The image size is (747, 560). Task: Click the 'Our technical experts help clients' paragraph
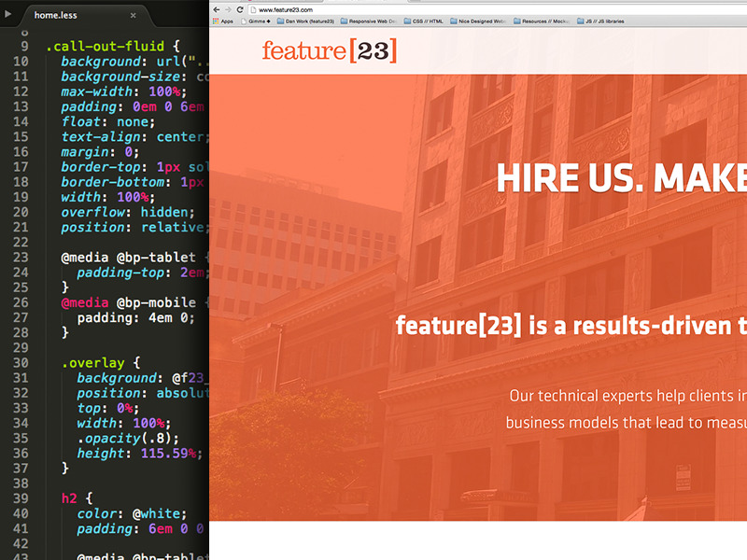(627, 396)
